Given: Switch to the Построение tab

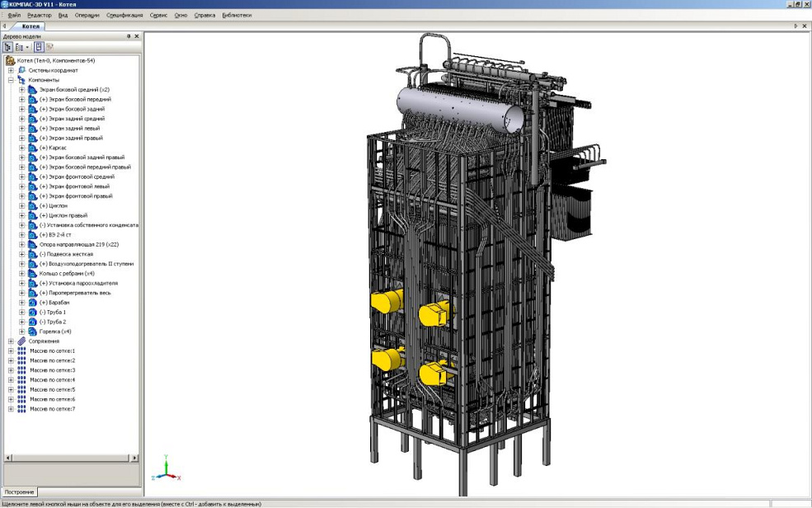Looking at the screenshot, I should [x=19, y=492].
